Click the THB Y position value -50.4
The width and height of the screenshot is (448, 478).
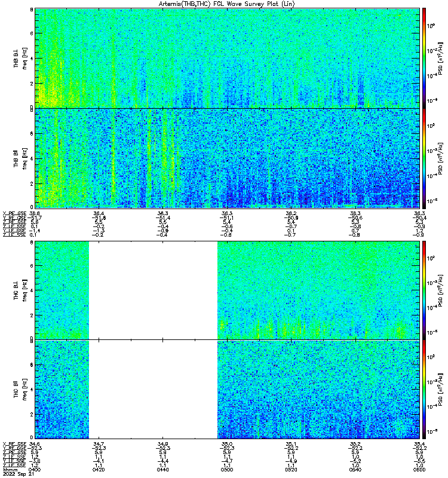coord(419,217)
